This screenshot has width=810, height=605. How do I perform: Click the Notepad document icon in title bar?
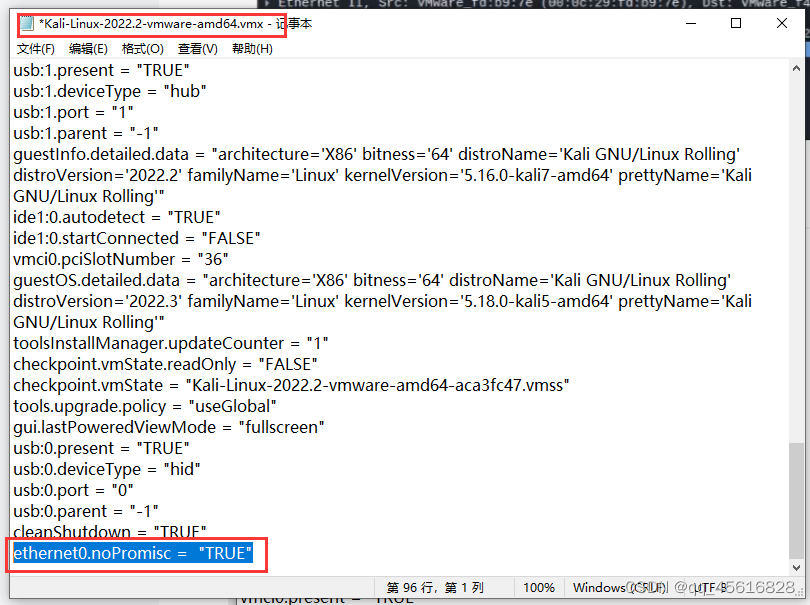(x=27, y=24)
